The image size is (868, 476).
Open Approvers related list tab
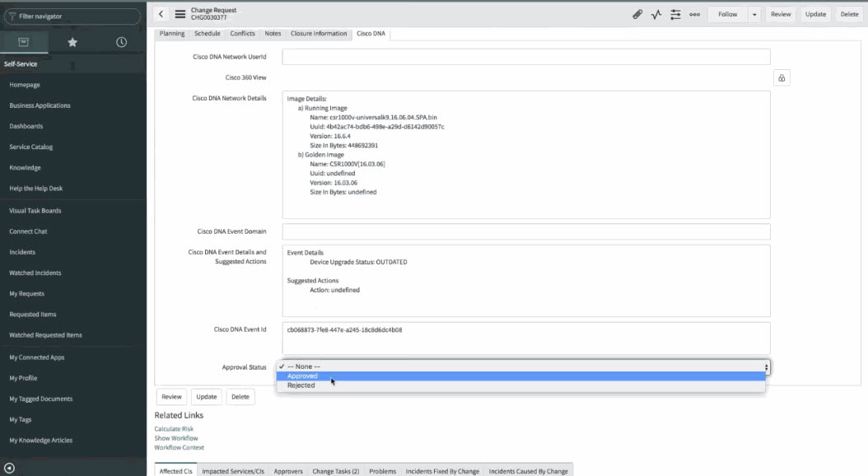tap(288, 471)
